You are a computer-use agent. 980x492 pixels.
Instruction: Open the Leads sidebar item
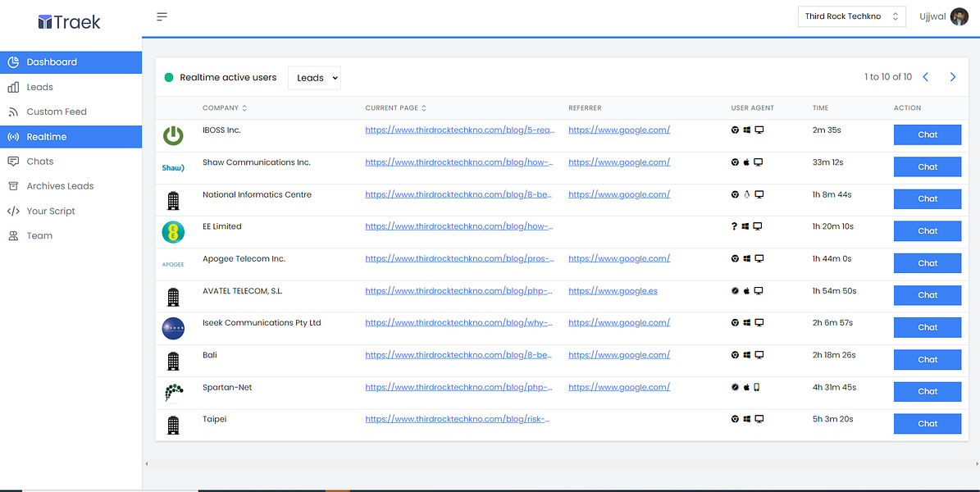click(x=71, y=87)
